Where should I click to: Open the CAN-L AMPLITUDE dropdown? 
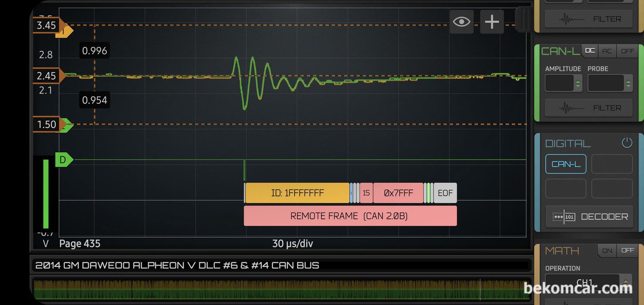pyautogui.click(x=563, y=83)
